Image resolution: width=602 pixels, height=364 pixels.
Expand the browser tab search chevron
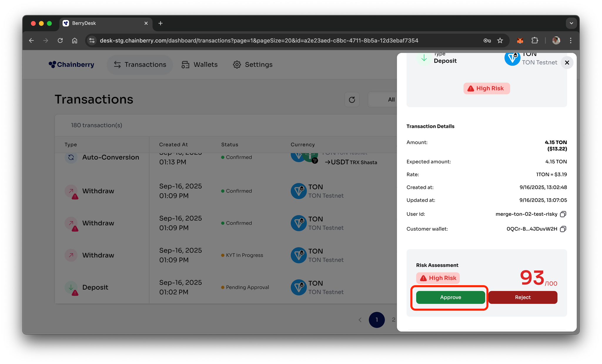click(x=571, y=23)
